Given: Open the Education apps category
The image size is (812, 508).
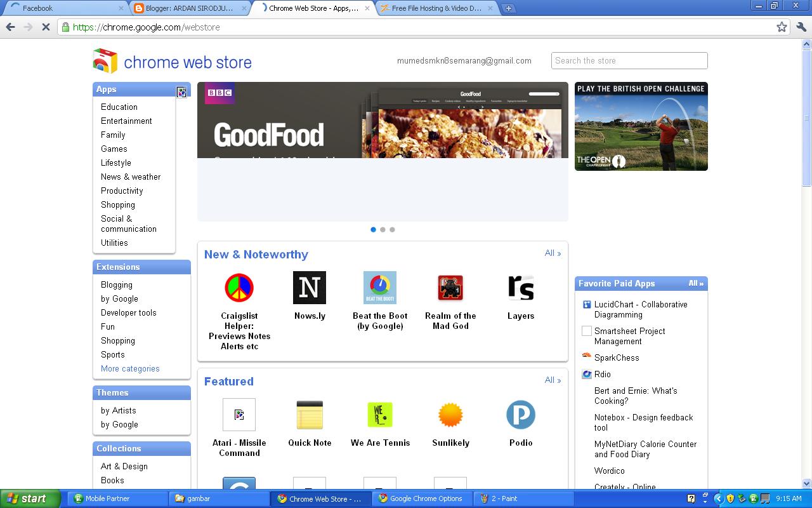Looking at the screenshot, I should (119, 107).
